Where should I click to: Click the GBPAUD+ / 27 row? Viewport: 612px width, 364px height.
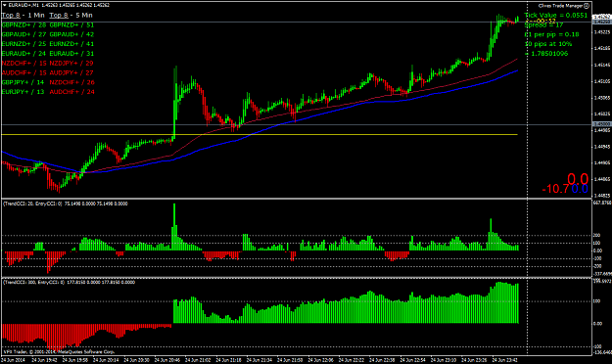pos(24,34)
